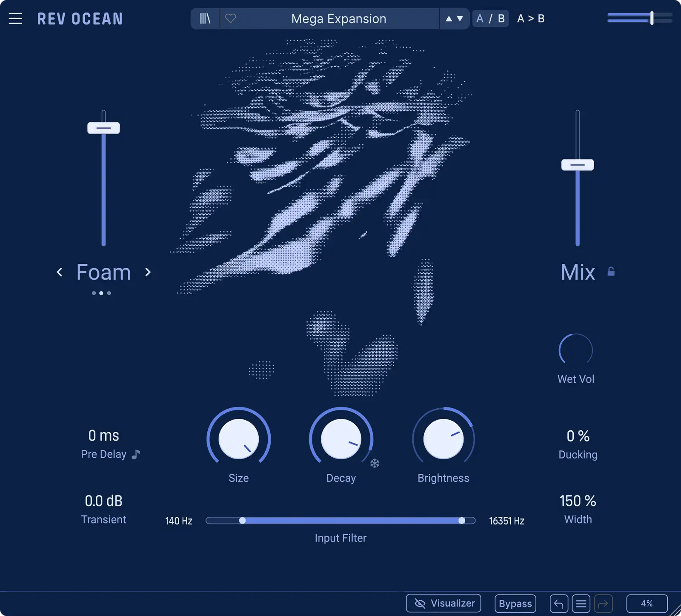The image size is (681, 616).
Task: Click the 0.0 dB Transient value
Action: pos(103,501)
